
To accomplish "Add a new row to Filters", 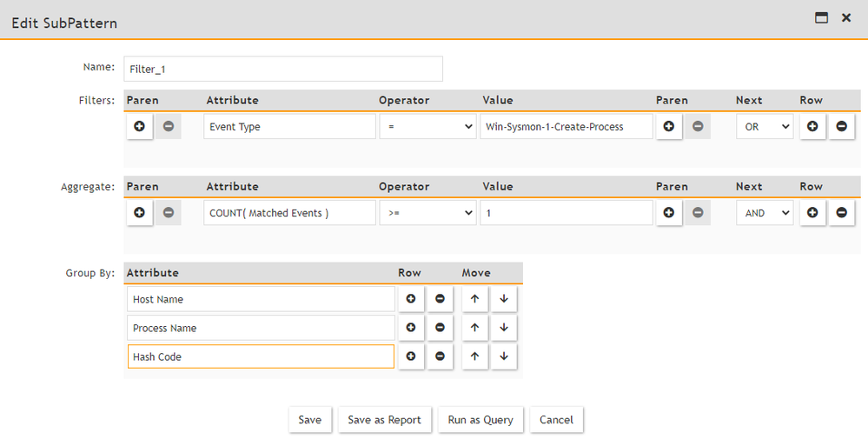I will [812, 127].
